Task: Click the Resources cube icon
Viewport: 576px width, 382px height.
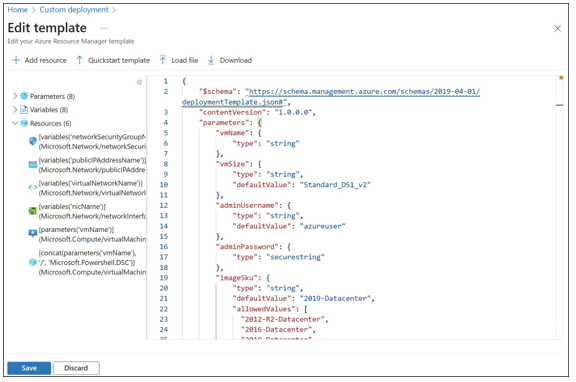Action: [24, 123]
